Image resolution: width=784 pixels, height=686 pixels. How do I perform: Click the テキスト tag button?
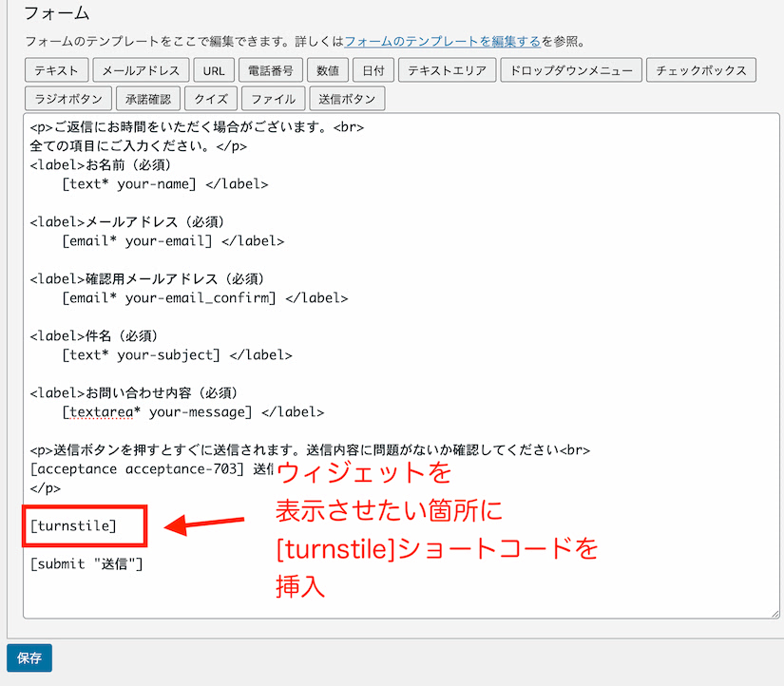56,70
